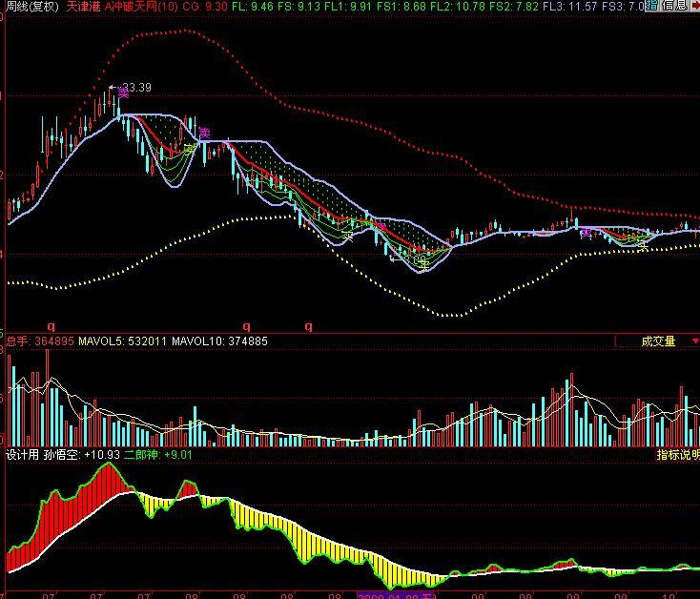The width and height of the screenshot is (700, 599).
Task: Click the red dropdown arrow beside 成交量
Action: [694, 341]
